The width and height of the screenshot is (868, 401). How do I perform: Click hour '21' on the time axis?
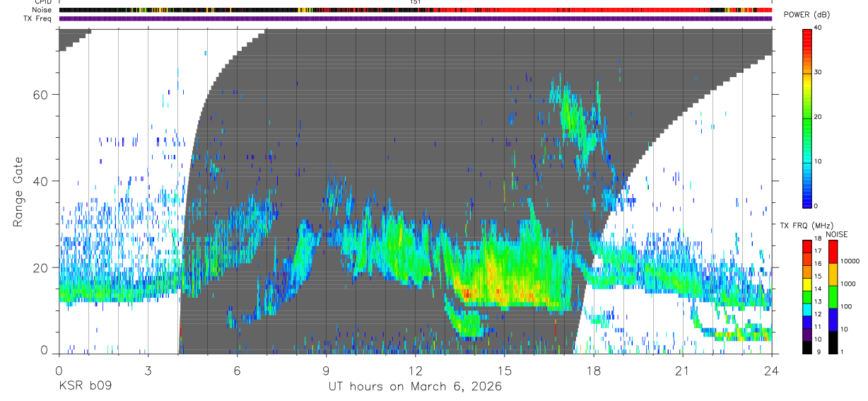point(683,370)
